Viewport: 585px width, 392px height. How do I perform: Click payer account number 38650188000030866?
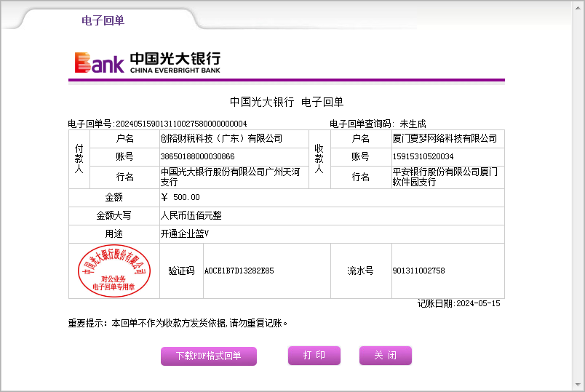[x=197, y=156]
